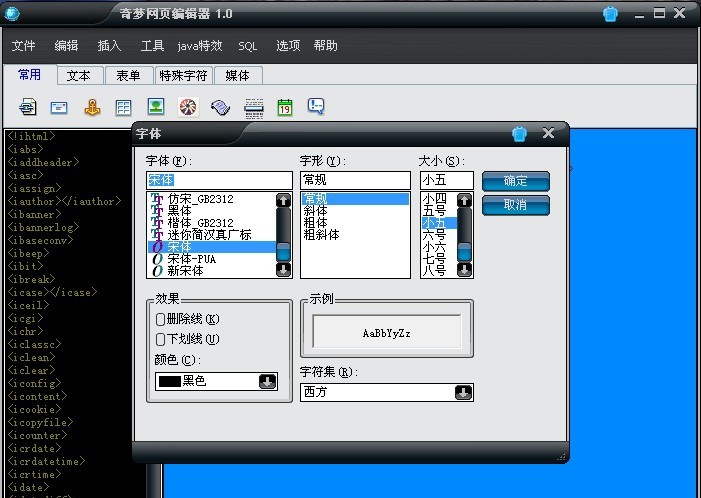
Task: Open the 颜色 color dropdown
Action: click(267, 381)
